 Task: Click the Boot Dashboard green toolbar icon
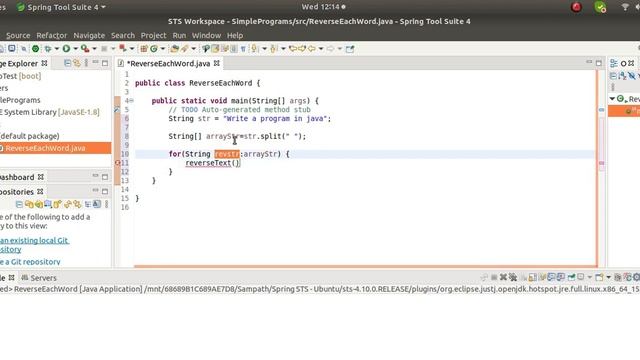click(36, 49)
